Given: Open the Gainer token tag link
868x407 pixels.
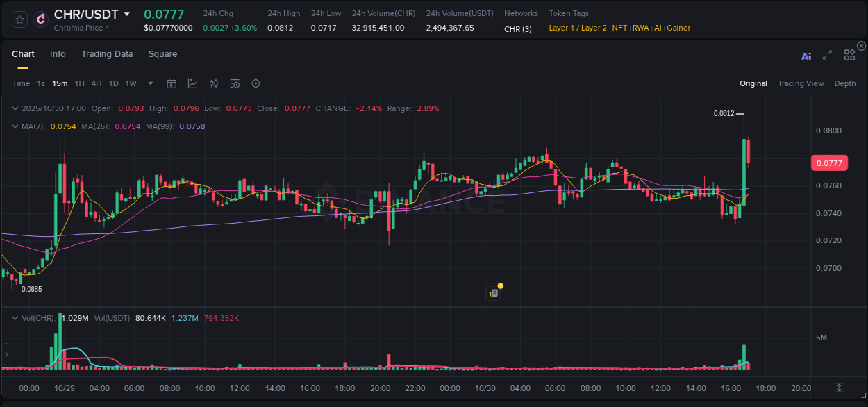Looking at the screenshot, I should pos(678,28).
